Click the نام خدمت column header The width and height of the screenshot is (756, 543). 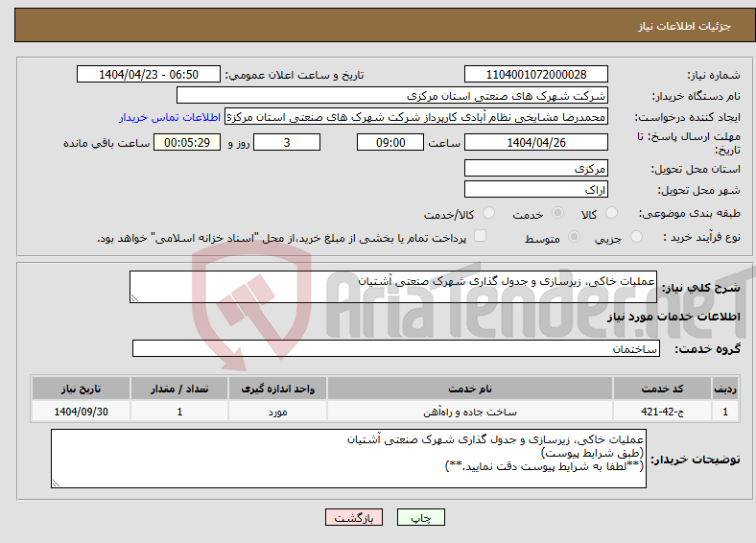tap(470, 389)
